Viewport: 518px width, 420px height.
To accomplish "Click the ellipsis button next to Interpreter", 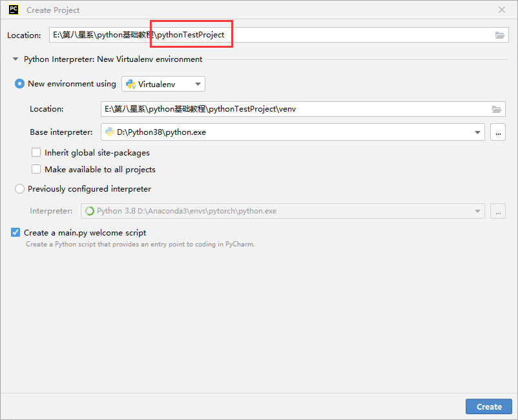I will point(498,211).
